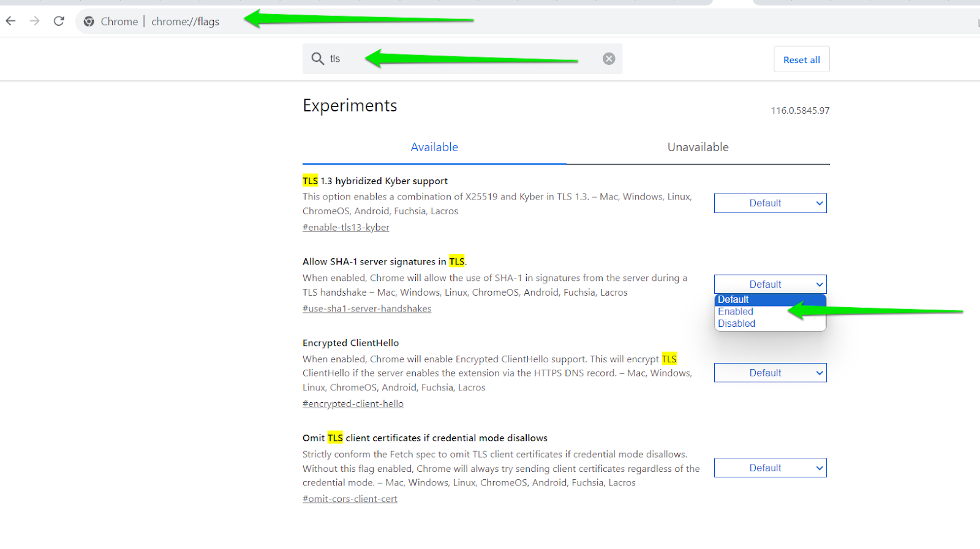Select Default in the open list
980x549 pixels.
(x=770, y=300)
